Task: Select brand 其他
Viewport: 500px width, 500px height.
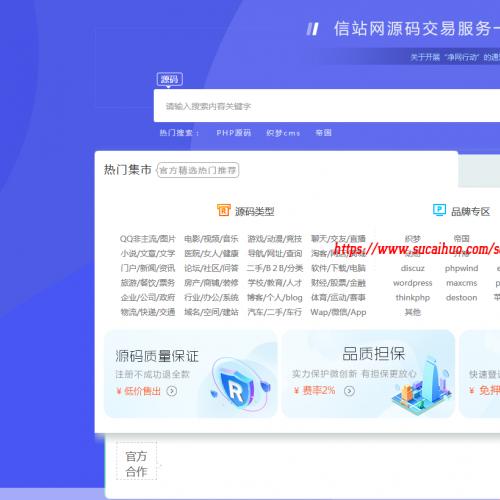Action: click(413, 312)
